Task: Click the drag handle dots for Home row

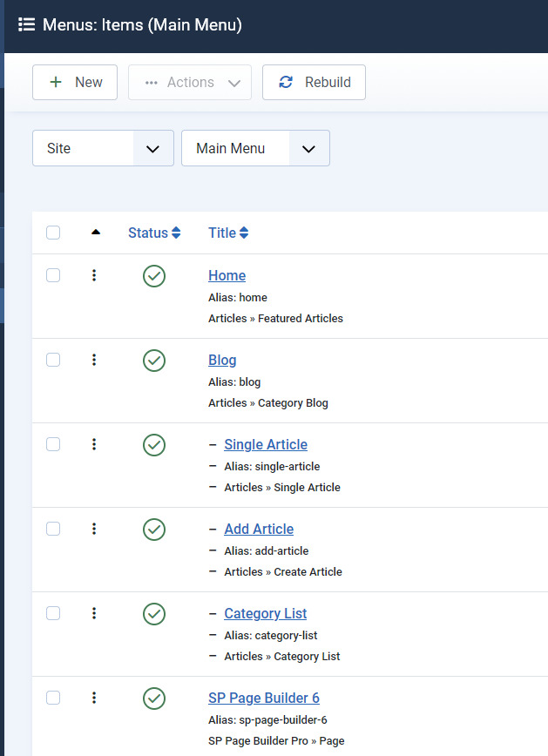Action: (x=94, y=275)
